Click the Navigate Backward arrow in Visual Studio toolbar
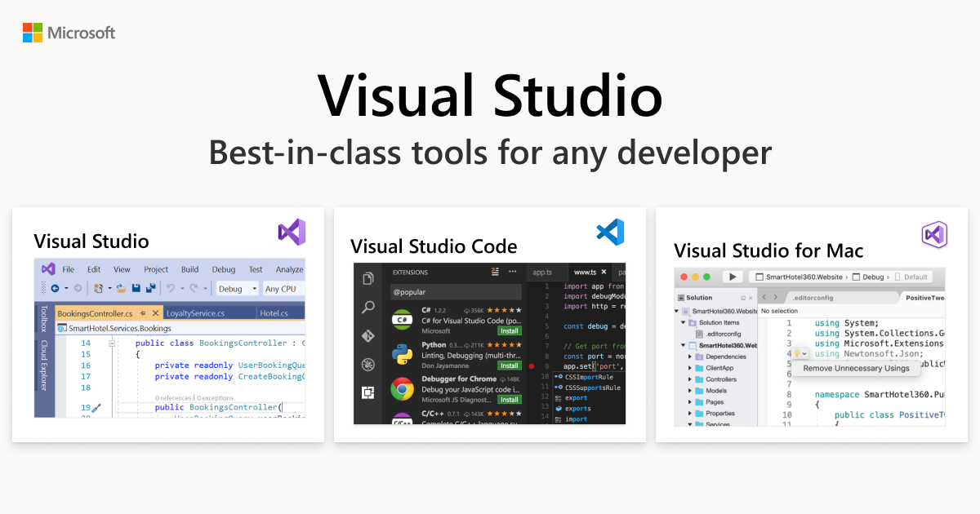Viewport: 980px width, 514px height. point(56,287)
